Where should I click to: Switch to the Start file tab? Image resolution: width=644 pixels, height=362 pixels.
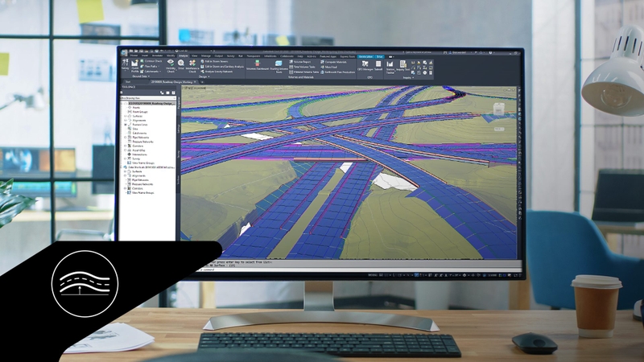128,82
